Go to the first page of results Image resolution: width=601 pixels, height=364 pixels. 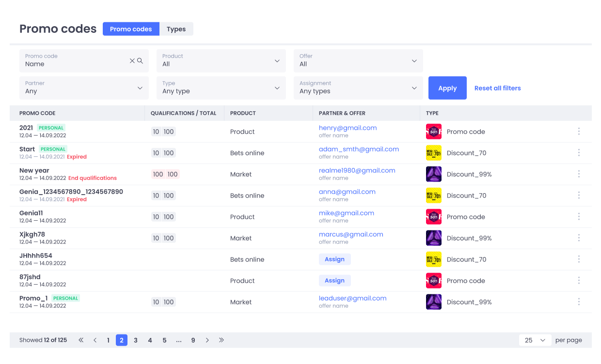[81, 340]
